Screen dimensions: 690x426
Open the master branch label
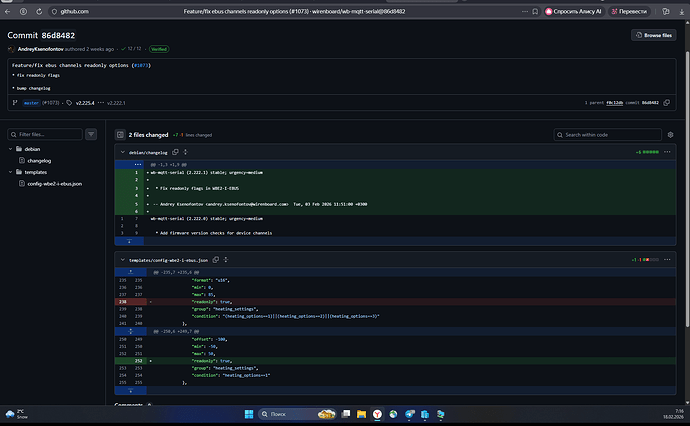(x=31, y=103)
